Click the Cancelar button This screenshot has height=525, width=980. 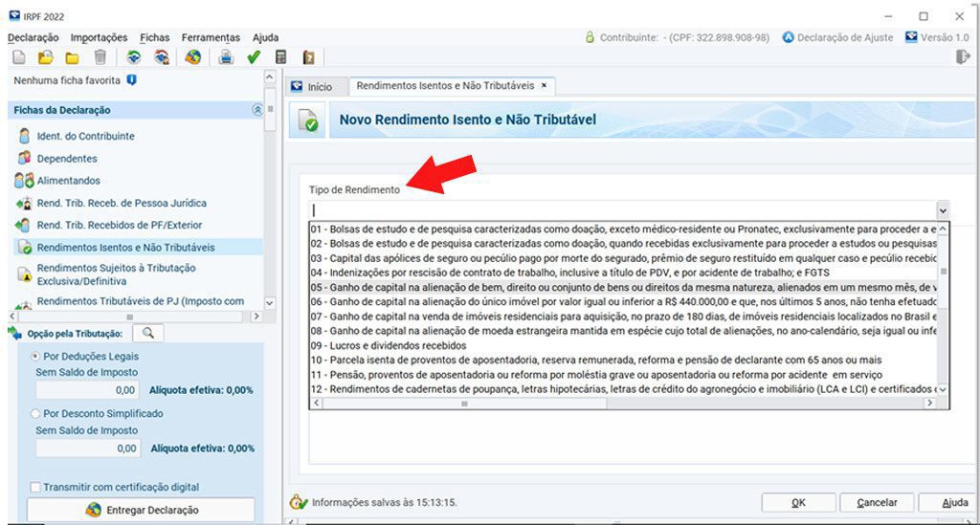(877, 502)
